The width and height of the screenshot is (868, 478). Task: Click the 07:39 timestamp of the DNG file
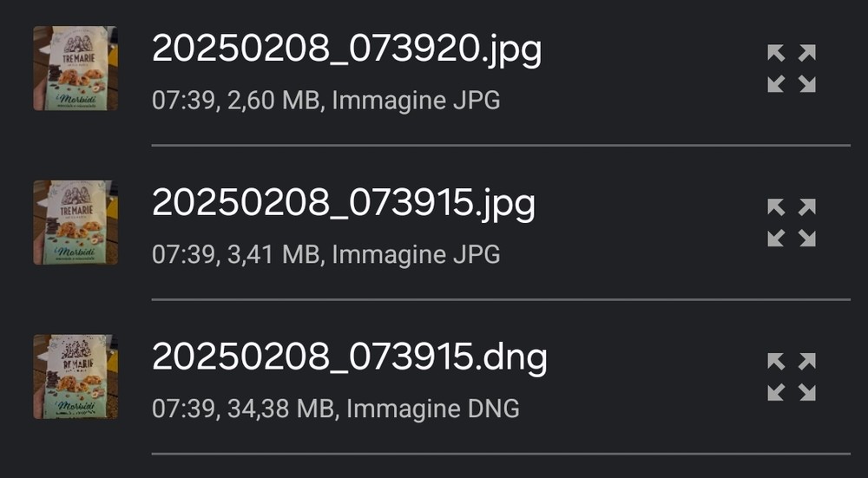point(184,409)
